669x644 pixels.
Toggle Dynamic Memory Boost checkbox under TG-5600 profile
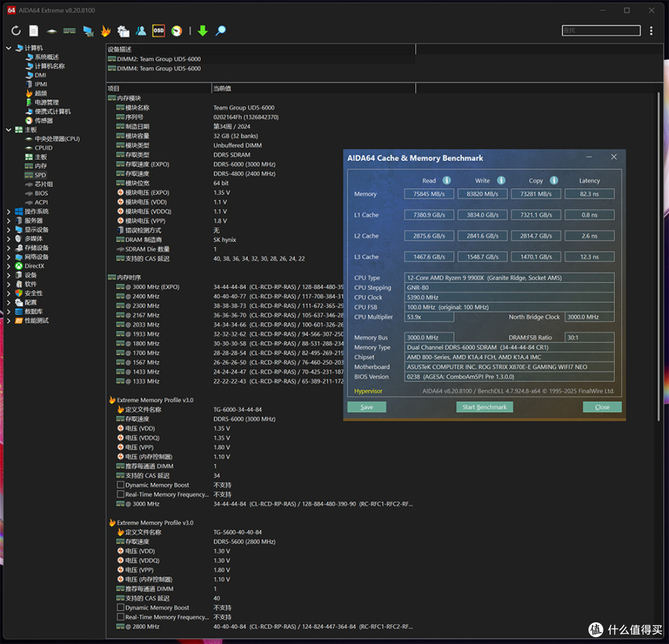tap(121, 607)
